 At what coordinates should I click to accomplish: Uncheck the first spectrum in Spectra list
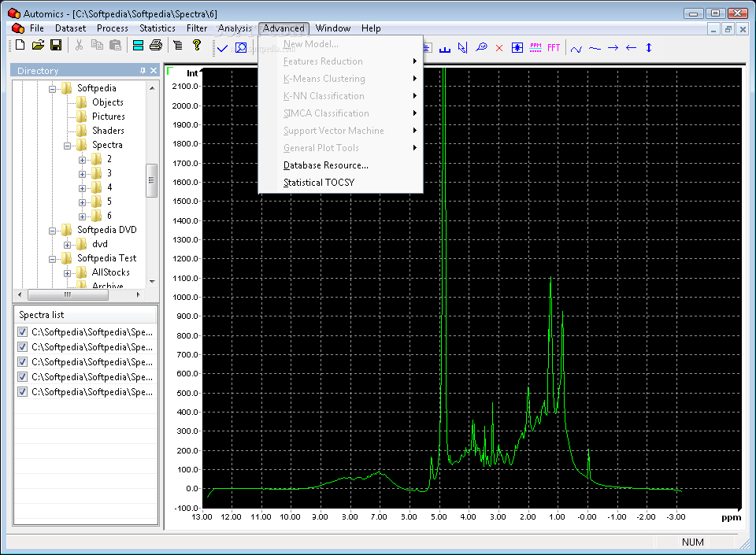[22, 331]
